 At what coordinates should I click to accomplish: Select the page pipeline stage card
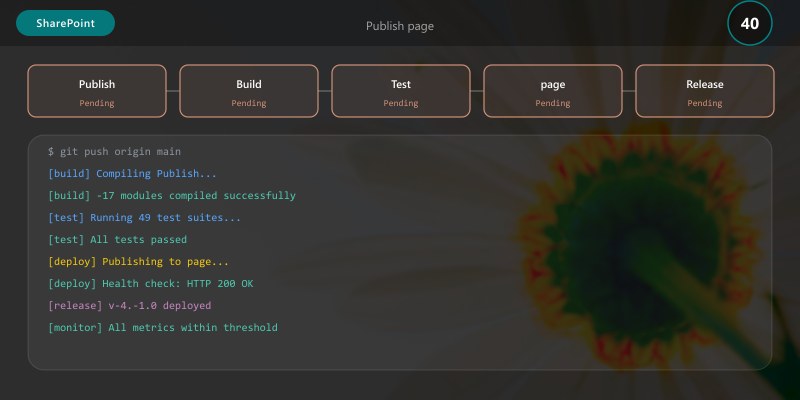tap(553, 91)
